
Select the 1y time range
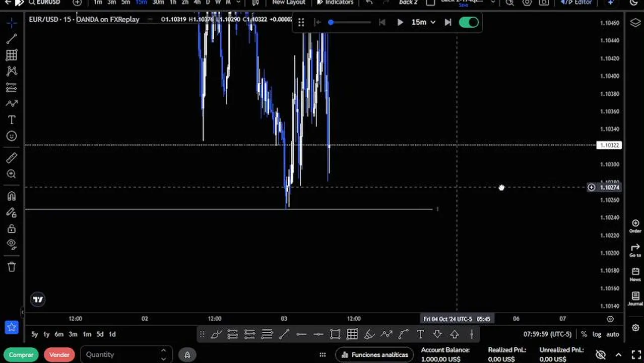(46, 334)
